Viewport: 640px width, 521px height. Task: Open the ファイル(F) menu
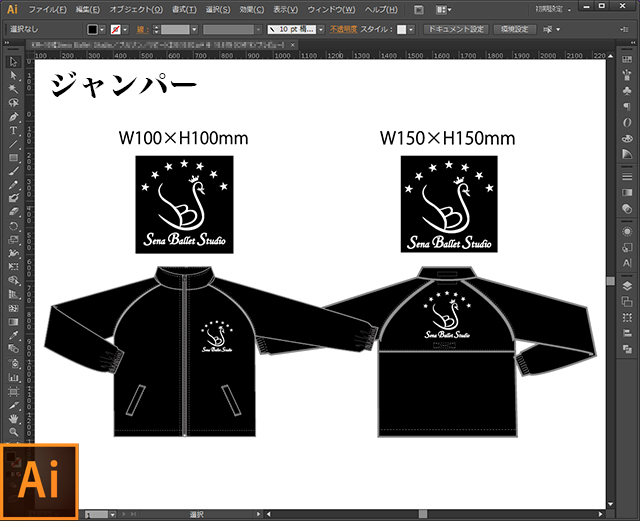(x=47, y=9)
